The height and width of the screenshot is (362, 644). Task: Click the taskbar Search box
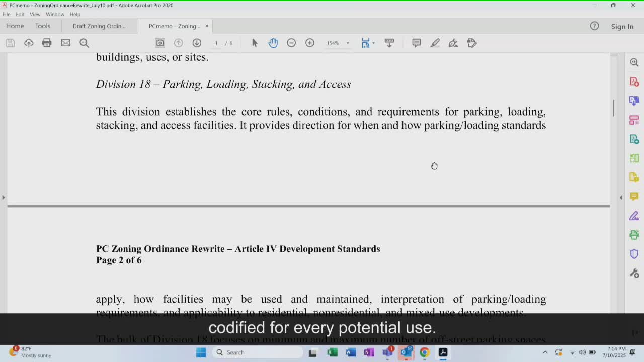point(258,352)
